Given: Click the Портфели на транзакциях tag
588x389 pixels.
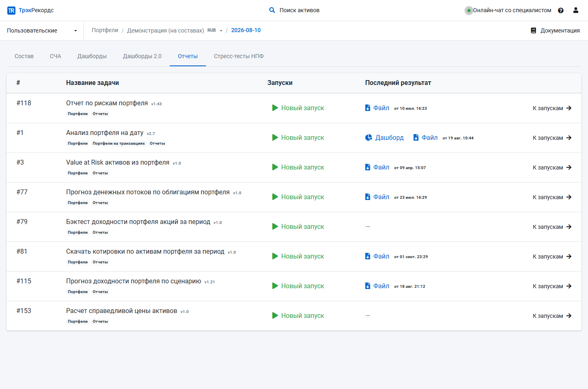Looking at the screenshot, I should (119, 143).
